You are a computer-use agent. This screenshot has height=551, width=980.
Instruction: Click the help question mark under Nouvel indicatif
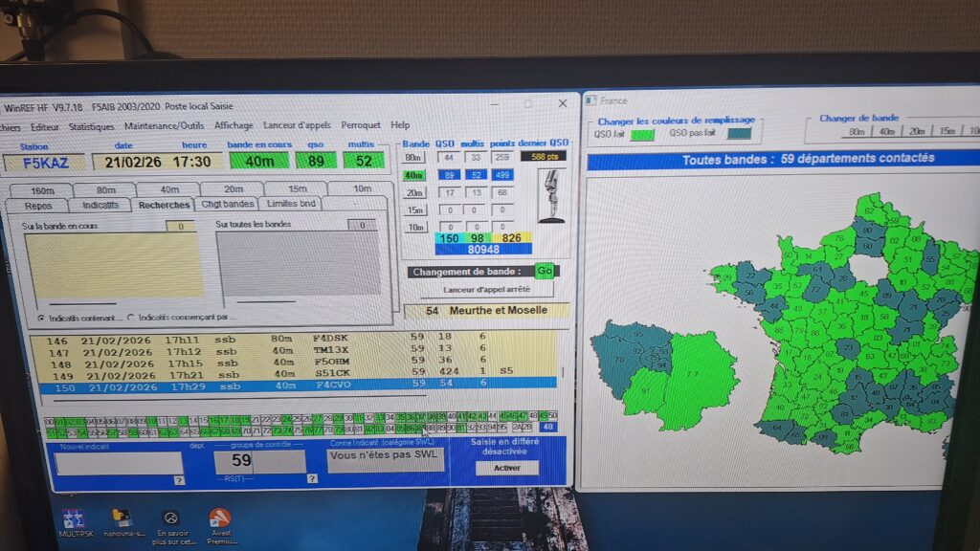click(178, 480)
